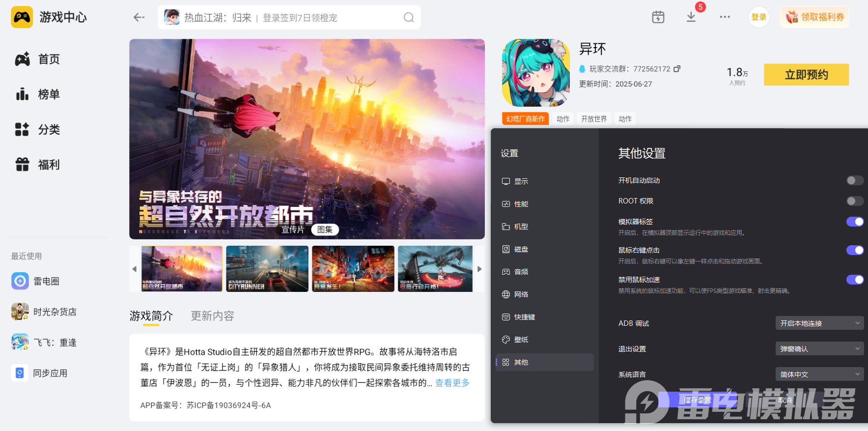This screenshot has height=431, width=868.
Task: Turn off the 模拟器标签 switch
Action: click(855, 222)
